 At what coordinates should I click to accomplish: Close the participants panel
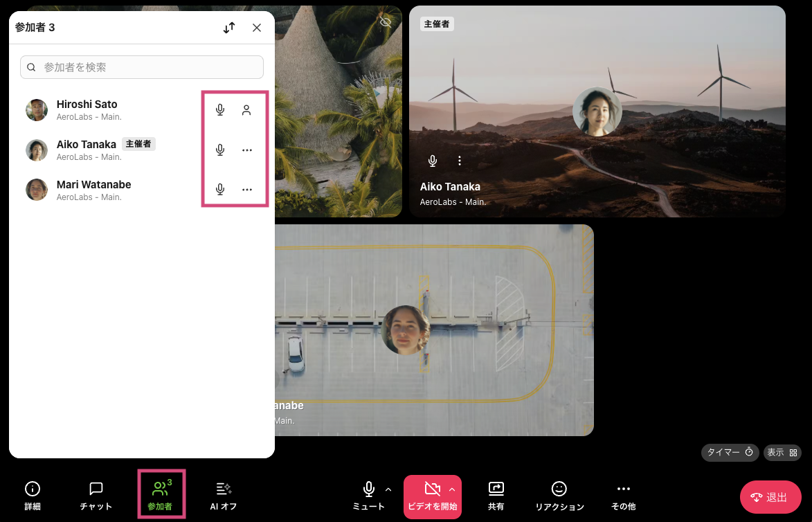(x=257, y=28)
